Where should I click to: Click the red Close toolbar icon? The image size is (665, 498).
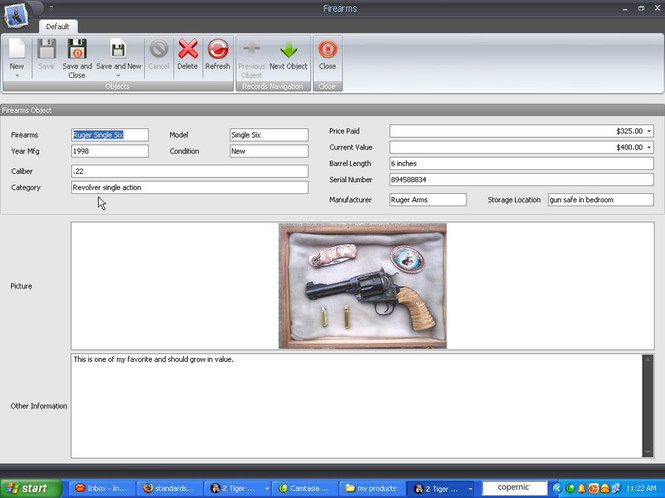click(x=327, y=49)
